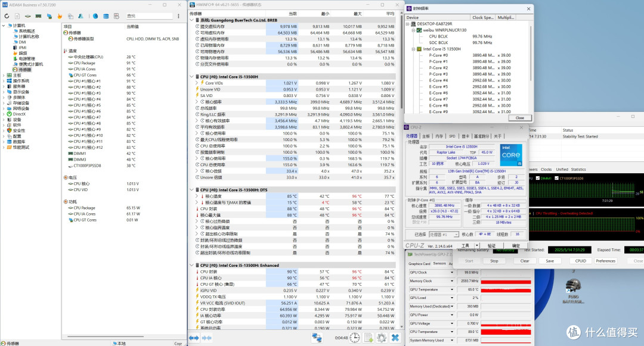Switch to the Statistics tab
The width and height of the screenshot is (644, 346).
point(578,169)
